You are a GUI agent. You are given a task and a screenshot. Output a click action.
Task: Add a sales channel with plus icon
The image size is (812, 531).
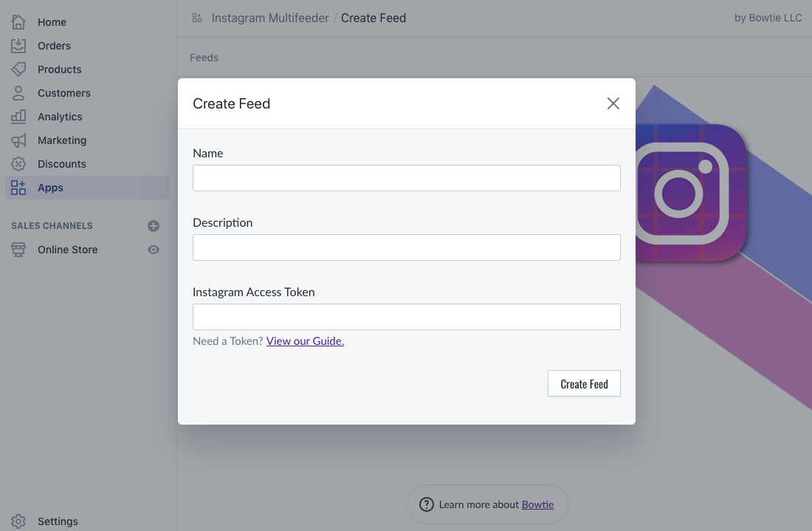pos(154,226)
